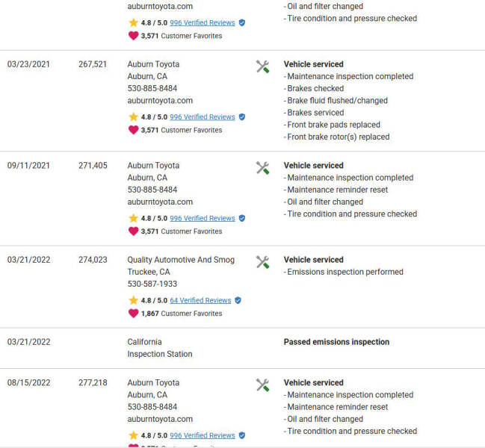Click auburntoyota.com in the 03/23/2021 entry
Image resolution: width=485 pixels, height=448 pixels.
(x=160, y=101)
